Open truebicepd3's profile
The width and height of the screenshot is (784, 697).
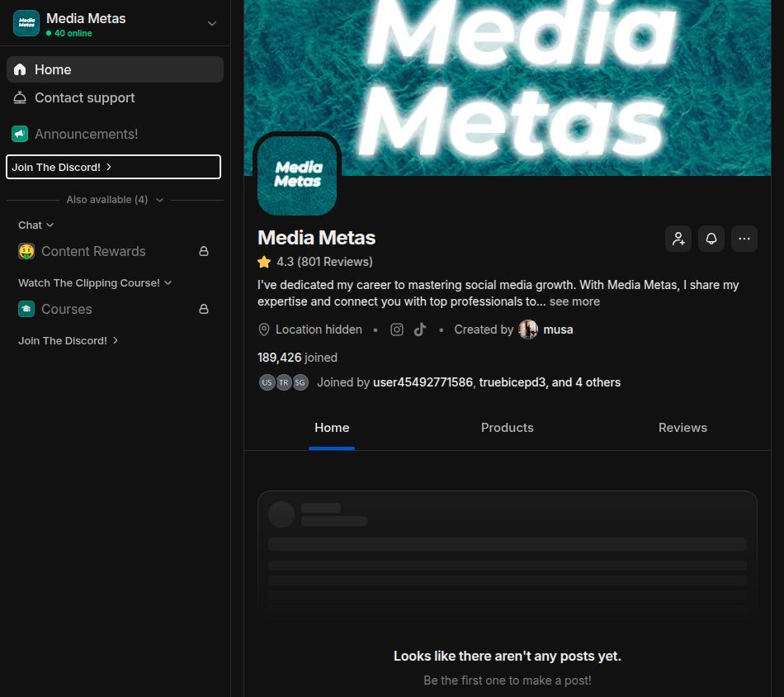[512, 382]
